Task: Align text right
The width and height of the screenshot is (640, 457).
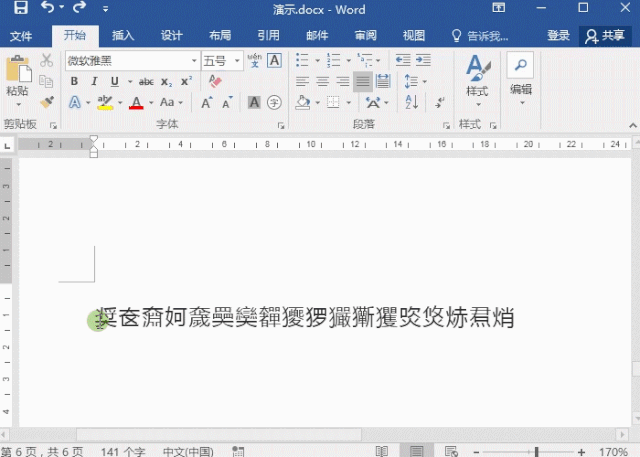Action: (342, 82)
